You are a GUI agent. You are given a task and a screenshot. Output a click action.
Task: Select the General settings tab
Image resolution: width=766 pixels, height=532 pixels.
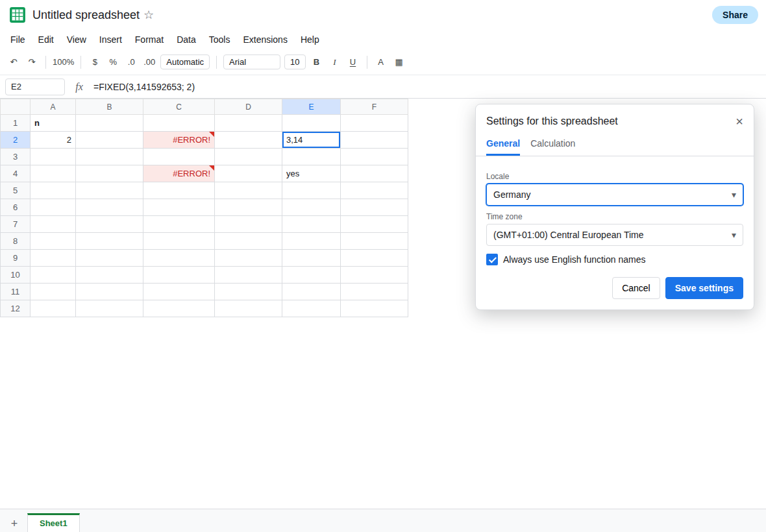(x=502, y=143)
